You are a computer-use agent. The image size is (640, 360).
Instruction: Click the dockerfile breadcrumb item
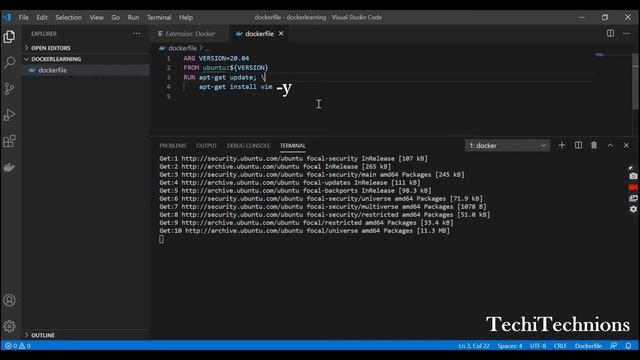coord(182,48)
